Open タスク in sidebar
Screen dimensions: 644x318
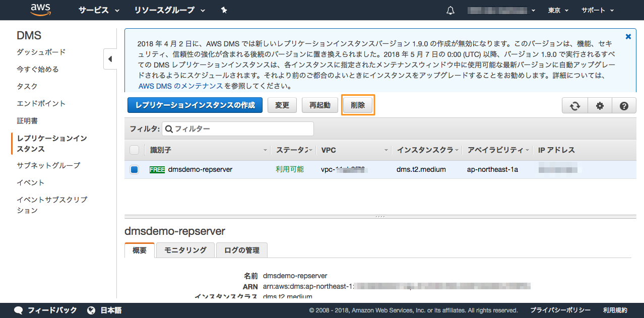(27, 86)
